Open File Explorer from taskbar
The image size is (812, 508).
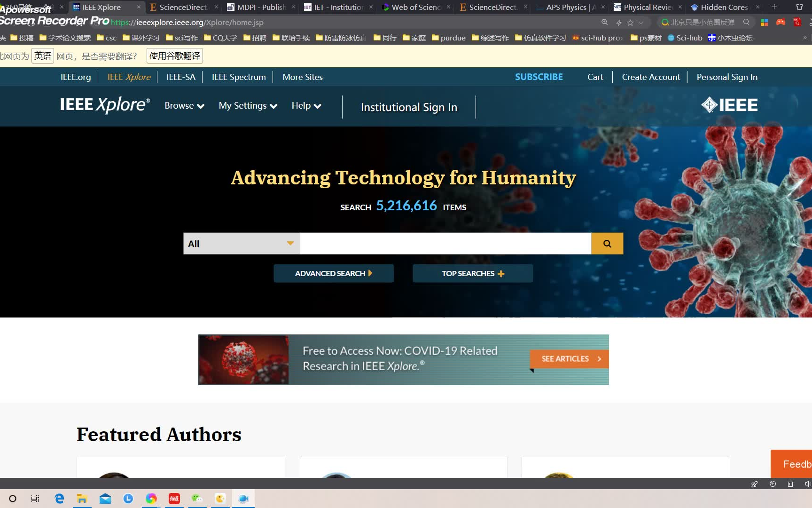82,499
